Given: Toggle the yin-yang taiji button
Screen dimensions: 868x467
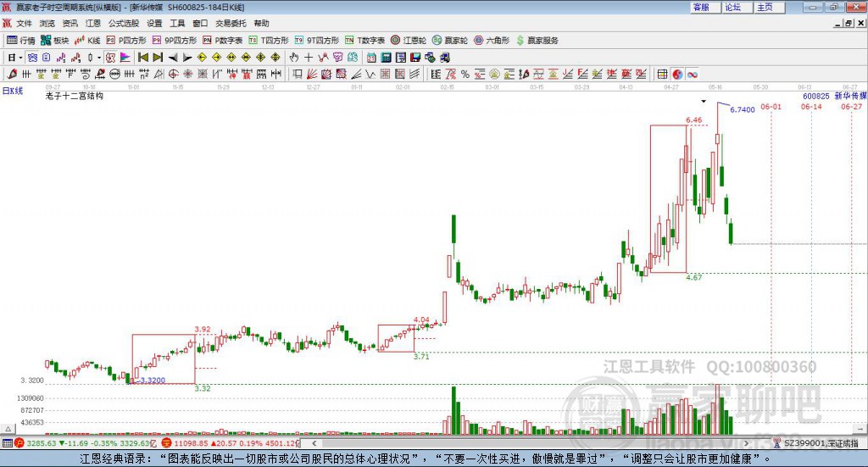Looking at the screenshot, I should click(x=677, y=74).
